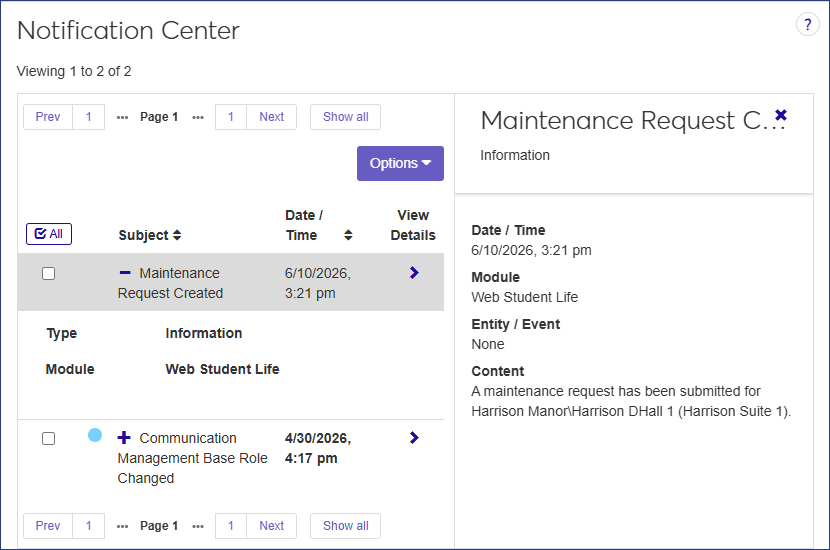This screenshot has width=830, height=550.
Task: Select all notifications with All button
Action: (x=49, y=234)
